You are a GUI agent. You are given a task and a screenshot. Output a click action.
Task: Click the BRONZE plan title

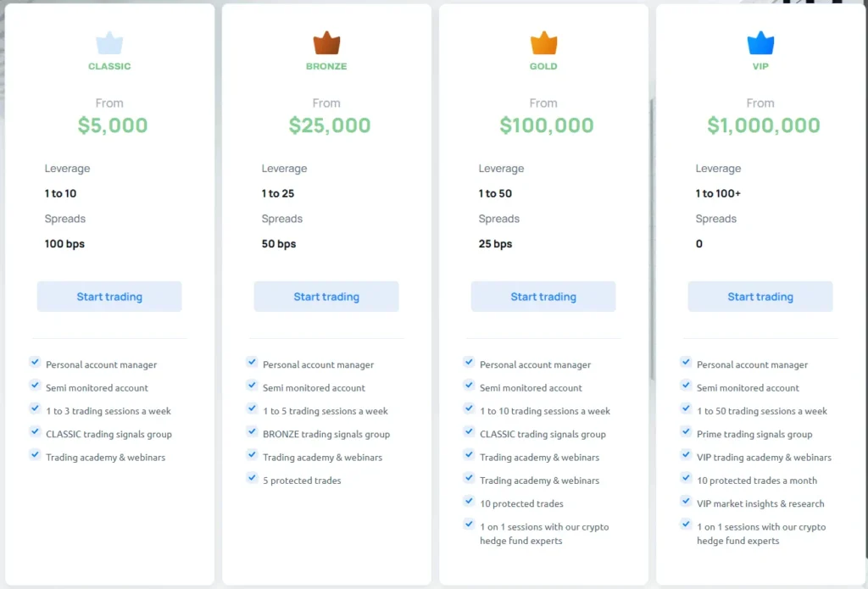point(326,66)
